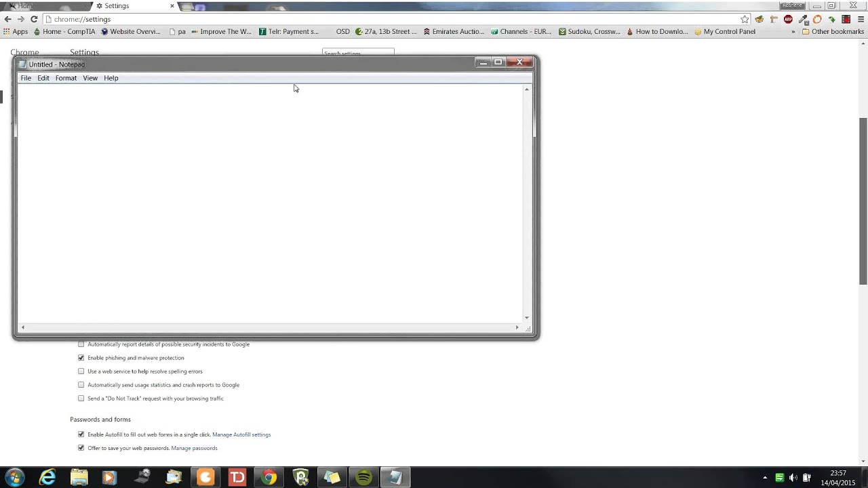Screen dimensions: 868x488
Task: Click the Notepad horizontal scrollbar left arrow
Action: coord(22,328)
